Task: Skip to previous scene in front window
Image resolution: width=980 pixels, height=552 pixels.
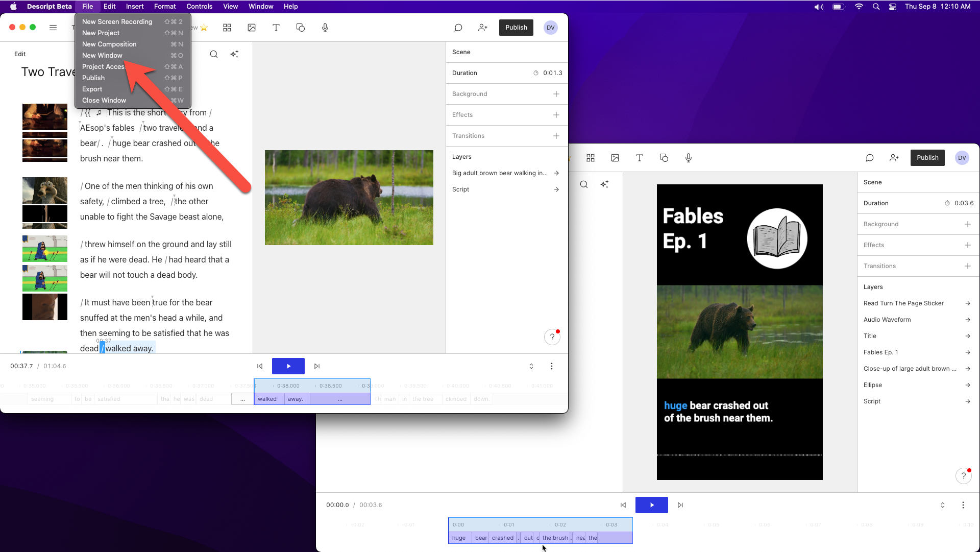Action: coord(260,366)
